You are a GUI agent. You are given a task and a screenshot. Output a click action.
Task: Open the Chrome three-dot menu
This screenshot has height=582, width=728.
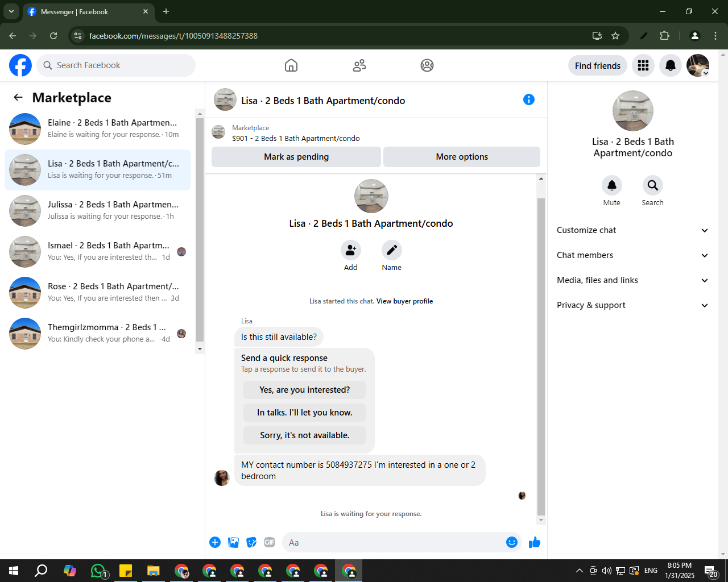(715, 36)
